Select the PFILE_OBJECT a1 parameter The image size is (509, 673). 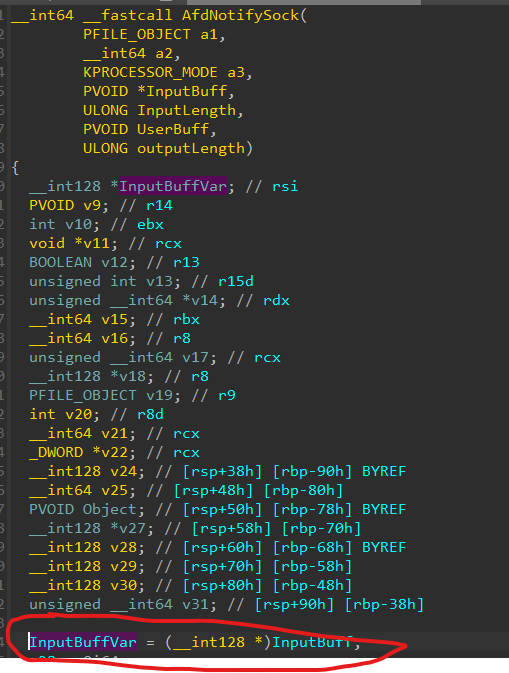click(x=154, y=34)
